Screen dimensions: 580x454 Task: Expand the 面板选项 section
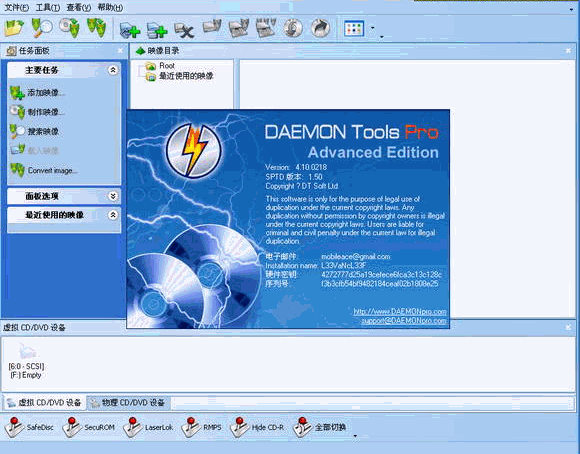coord(113,196)
